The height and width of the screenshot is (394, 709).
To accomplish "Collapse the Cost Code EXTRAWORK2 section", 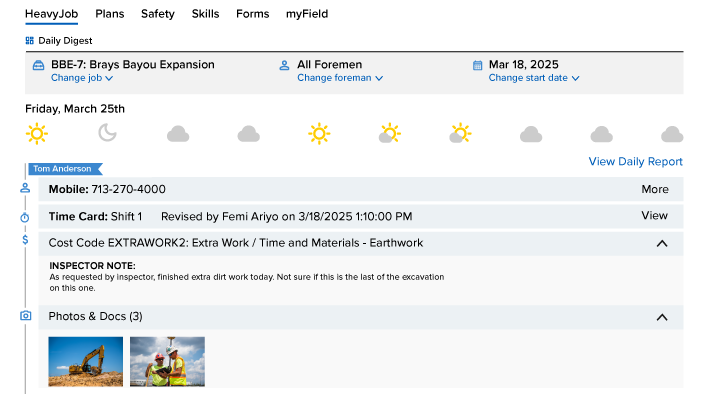I will click(662, 243).
